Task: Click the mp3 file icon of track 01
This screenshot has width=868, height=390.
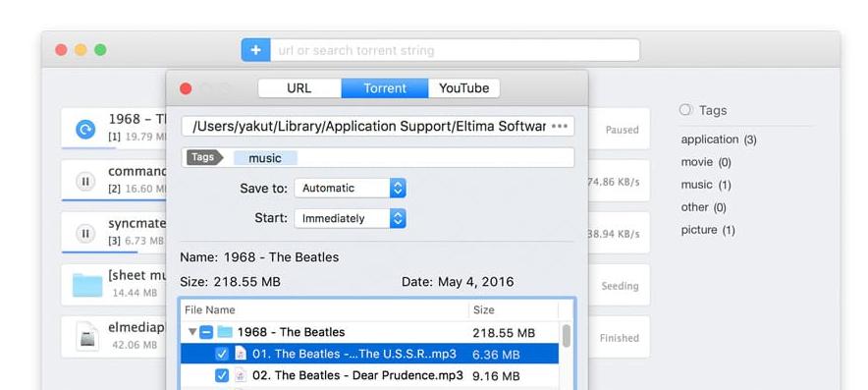Action: [x=241, y=354]
